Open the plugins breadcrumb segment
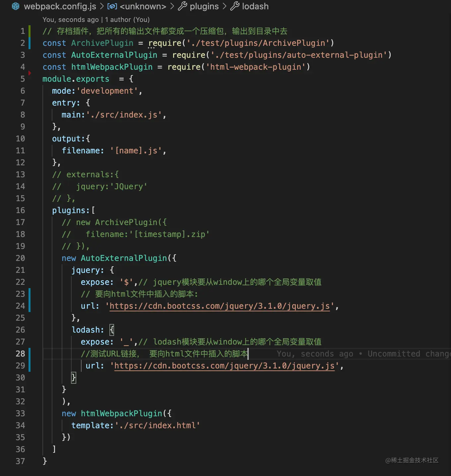 204,6
